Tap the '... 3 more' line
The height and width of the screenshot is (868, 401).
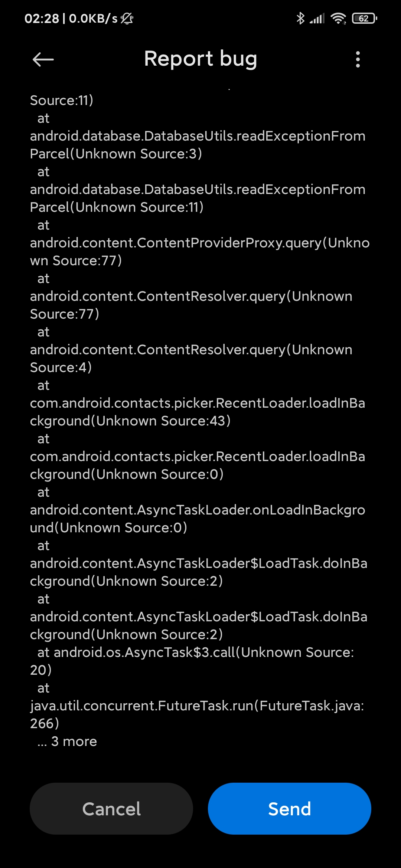pyautogui.click(x=67, y=741)
